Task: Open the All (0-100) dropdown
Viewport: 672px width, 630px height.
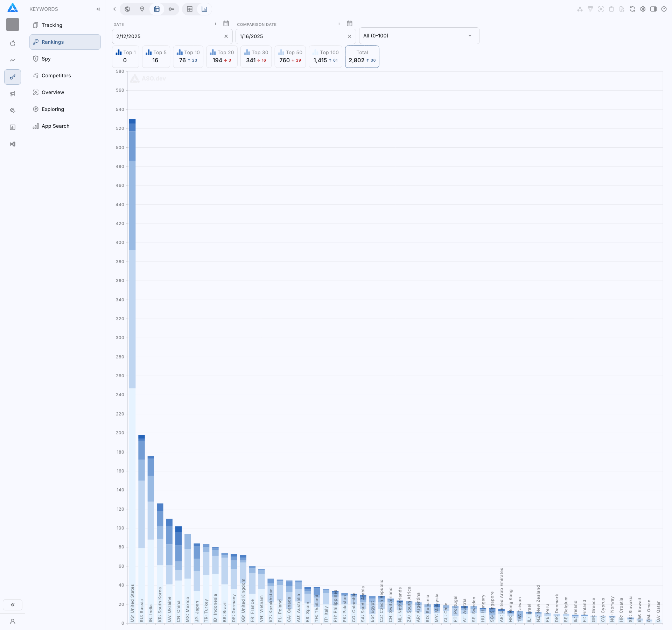Action: 419,36
